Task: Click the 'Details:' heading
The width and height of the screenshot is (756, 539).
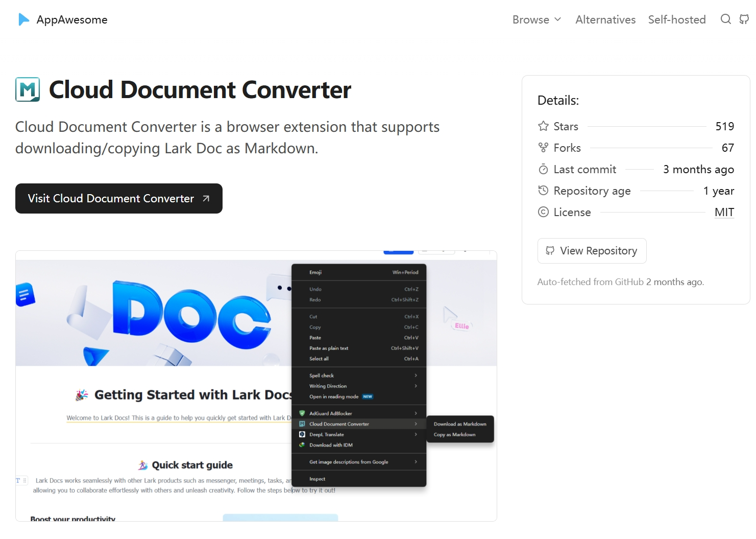Action: (558, 100)
